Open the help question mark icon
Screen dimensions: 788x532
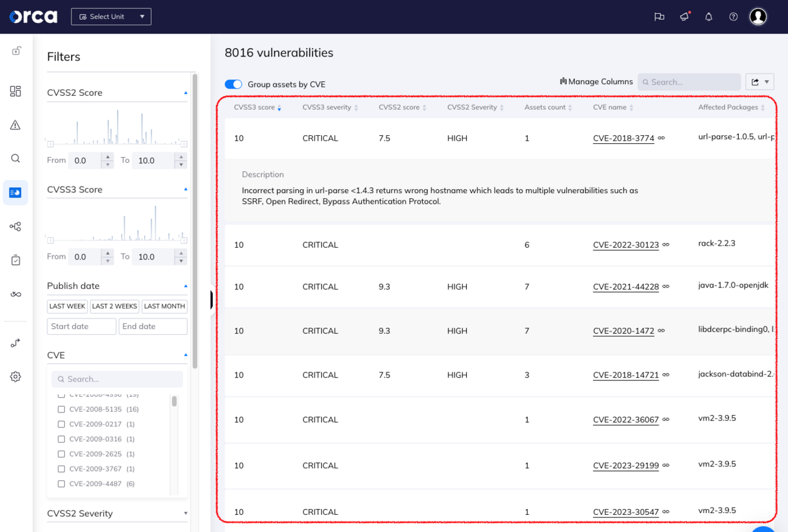click(733, 17)
